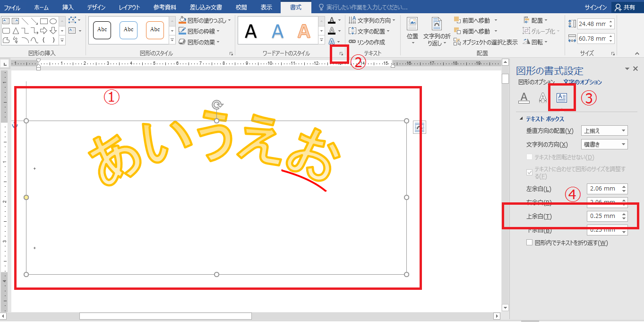
Task: Choose the isosceles triangle shape
Action: pyautogui.click(x=15, y=31)
